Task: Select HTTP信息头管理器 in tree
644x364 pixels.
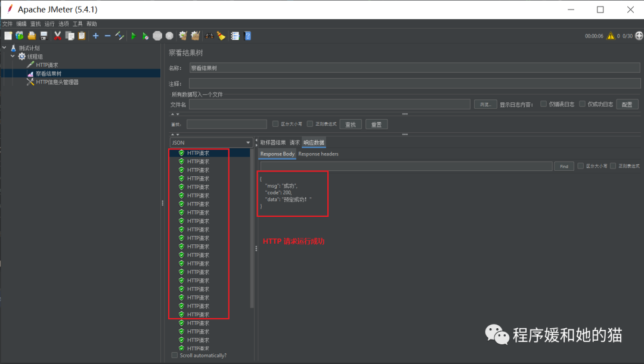Action: pos(52,82)
